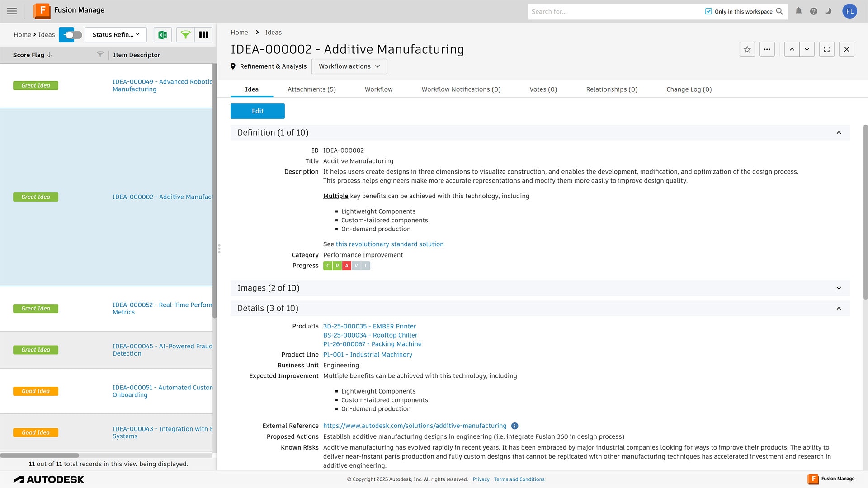The width and height of the screenshot is (868, 488).
Task: Toggle the view switch beside Ideas breadcrumb
Action: [x=71, y=35]
